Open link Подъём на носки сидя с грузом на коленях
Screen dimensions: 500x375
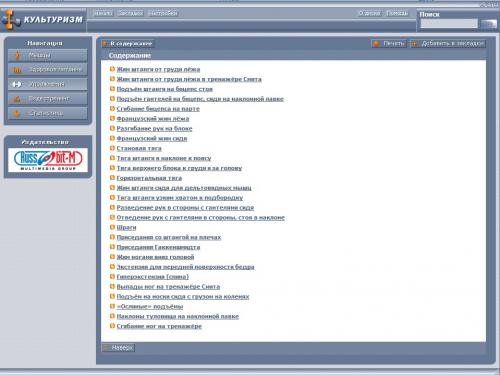click(x=183, y=296)
